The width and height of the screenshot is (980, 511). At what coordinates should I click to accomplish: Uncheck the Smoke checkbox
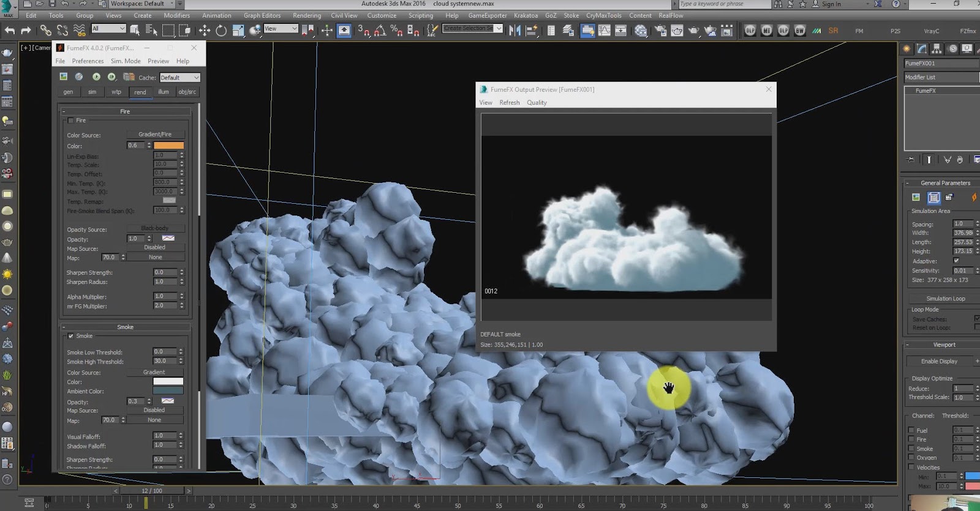70,336
